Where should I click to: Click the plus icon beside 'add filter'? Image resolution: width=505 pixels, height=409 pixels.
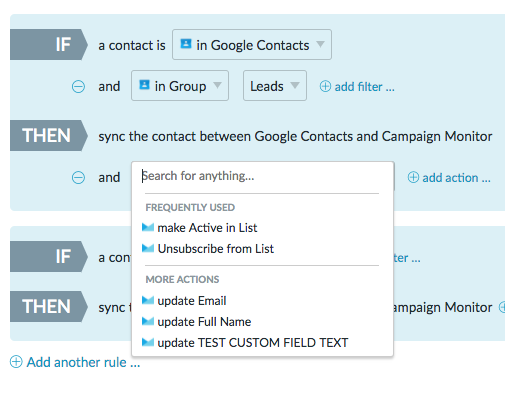(325, 87)
